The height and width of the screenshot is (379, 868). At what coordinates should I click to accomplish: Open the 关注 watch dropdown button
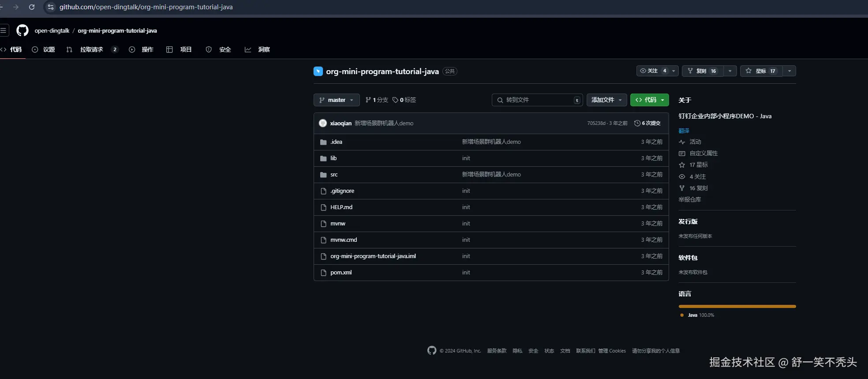tap(657, 71)
